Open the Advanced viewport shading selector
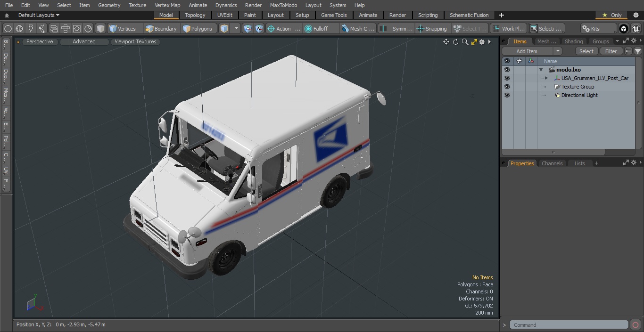644x332 pixels. click(84, 41)
